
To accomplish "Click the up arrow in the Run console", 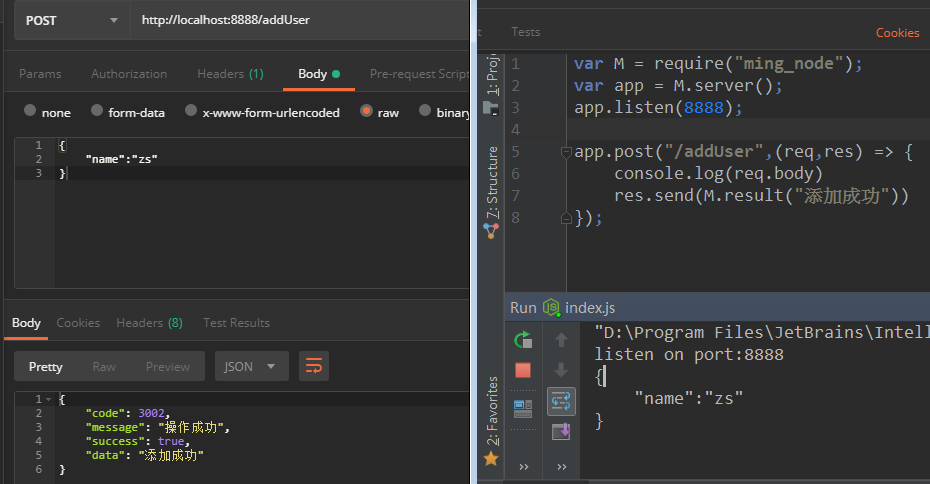I will point(561,340).
